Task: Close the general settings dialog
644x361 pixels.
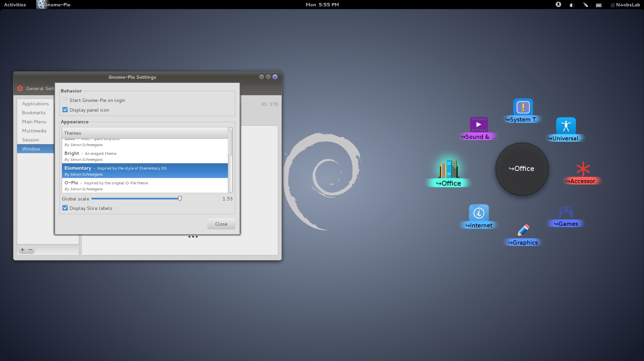Action: [221, 224]
